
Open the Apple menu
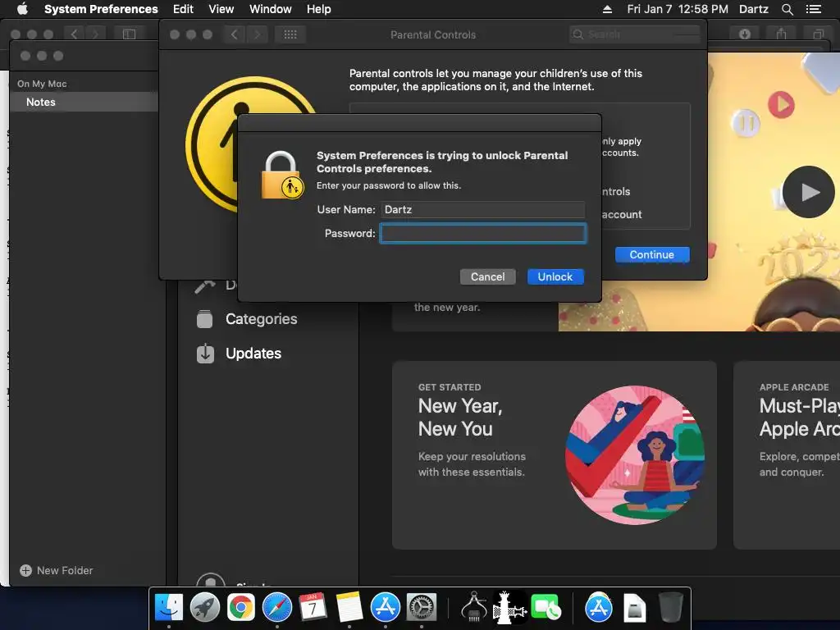(22, 9)
